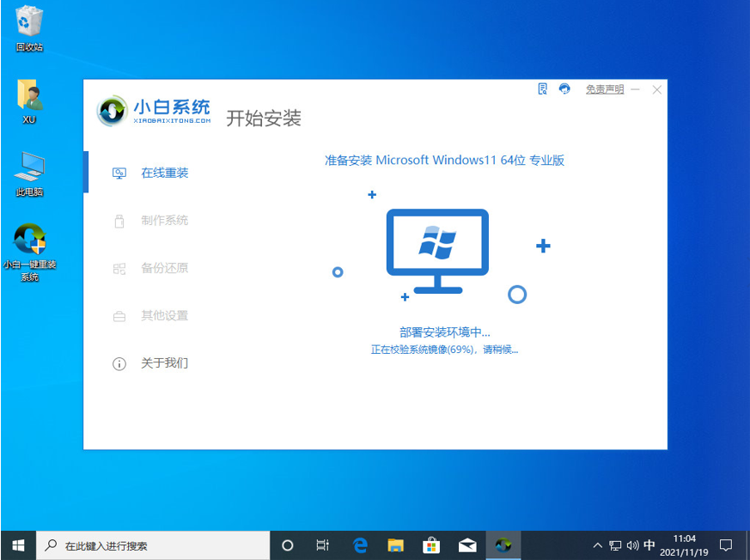Click the 制作系统 USB drive icon

pos(119,220)
